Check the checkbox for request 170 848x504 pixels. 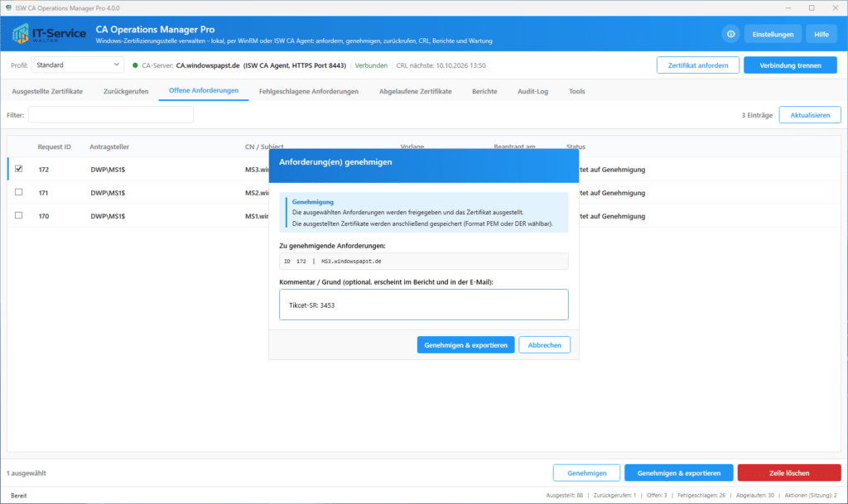tap(19, 215)
